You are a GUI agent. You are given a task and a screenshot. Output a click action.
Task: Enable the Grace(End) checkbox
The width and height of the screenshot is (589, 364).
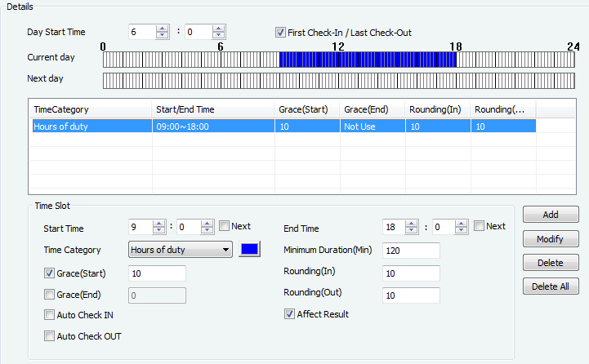coord(49,295)
